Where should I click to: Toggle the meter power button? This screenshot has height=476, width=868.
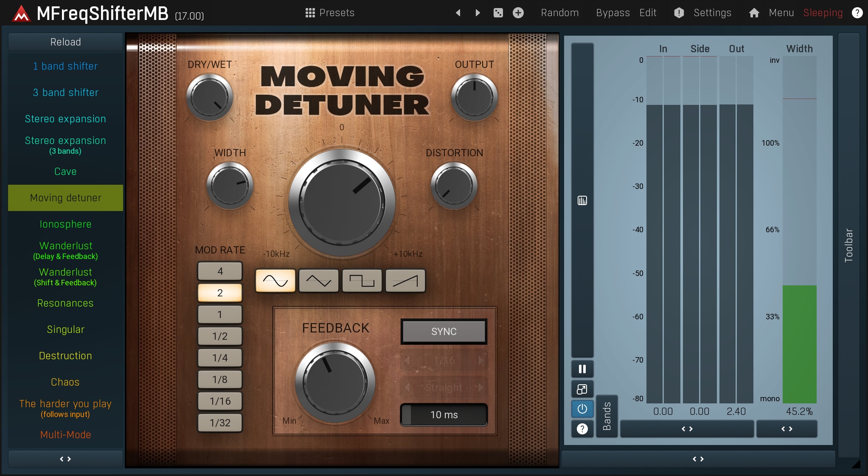point(582,409)
